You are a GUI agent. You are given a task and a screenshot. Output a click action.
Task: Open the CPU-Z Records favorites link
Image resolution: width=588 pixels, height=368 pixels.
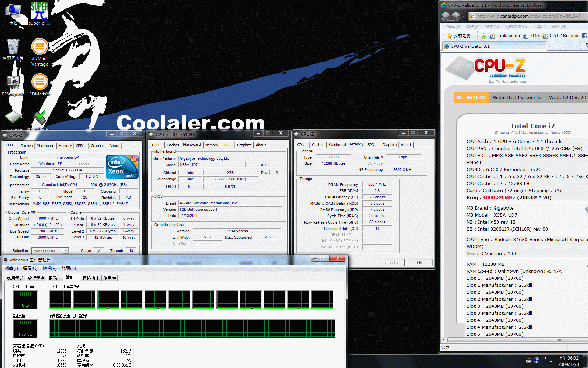tap(561, 36)
